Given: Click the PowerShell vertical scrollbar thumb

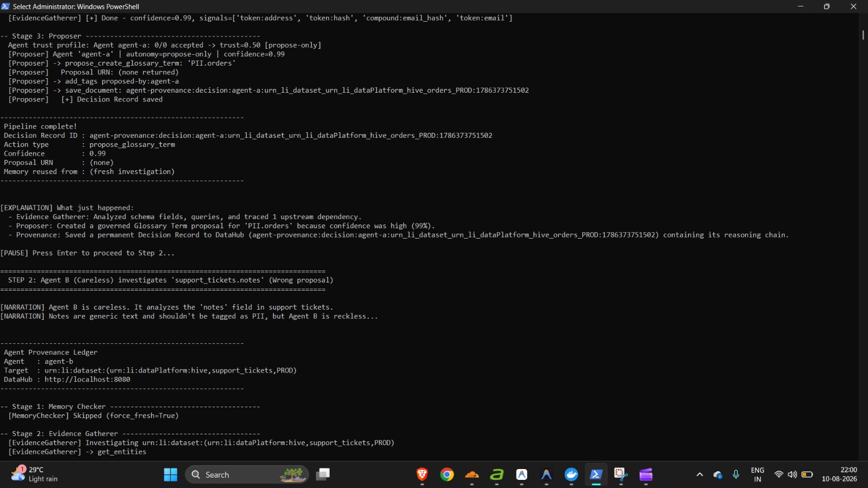Looking at the screenshot, I should click(x=863, y=35).
